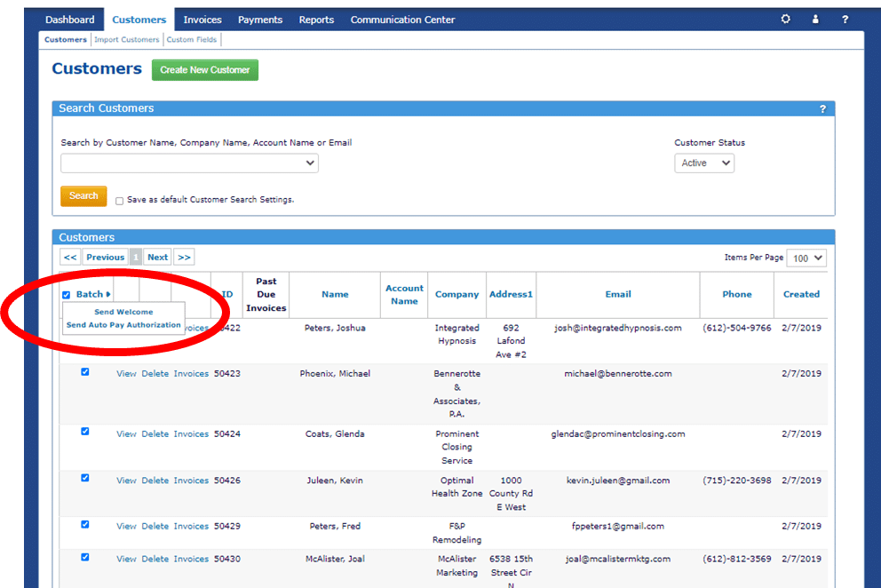Sort by the Created column
This screenshot has height=588, width=881.
[x=801, y=294]
